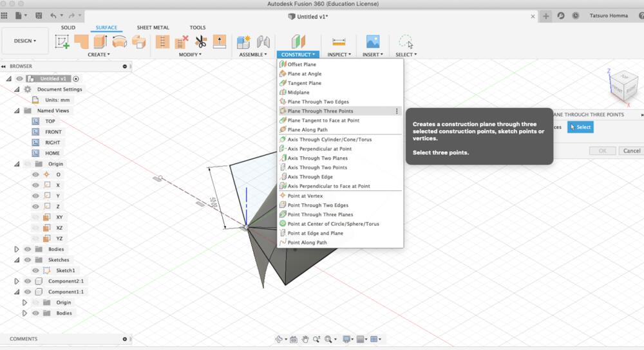Toggle visibility of Sketch1
This screenshot has height=350, width=644.
tap(35, 270)
